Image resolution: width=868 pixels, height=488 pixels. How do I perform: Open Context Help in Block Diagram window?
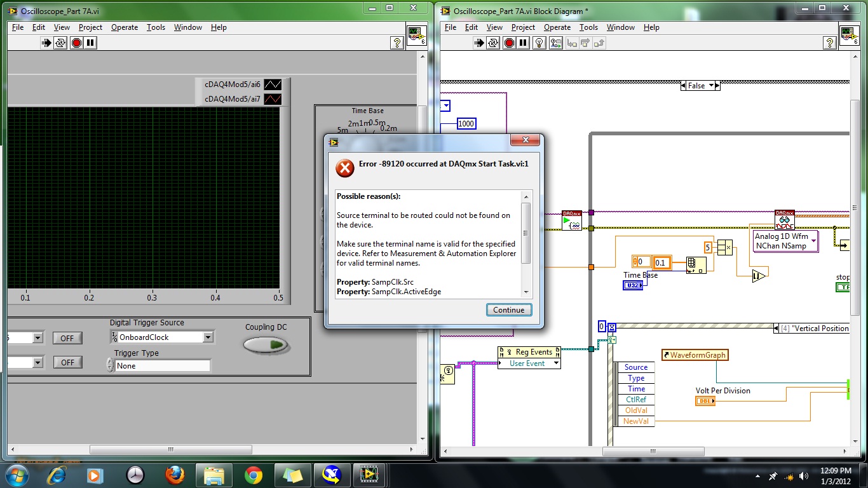click(830, 43)
